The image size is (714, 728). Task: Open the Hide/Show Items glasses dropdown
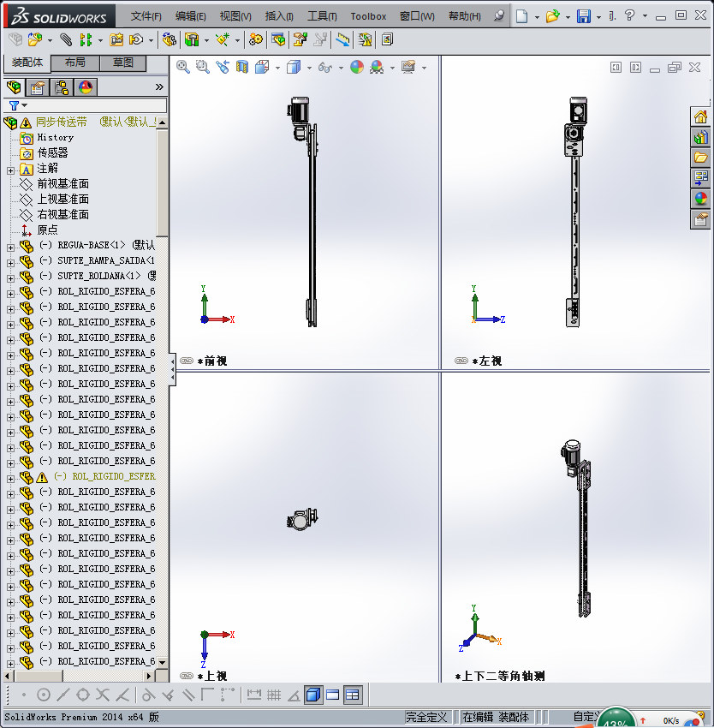point(341,68)
